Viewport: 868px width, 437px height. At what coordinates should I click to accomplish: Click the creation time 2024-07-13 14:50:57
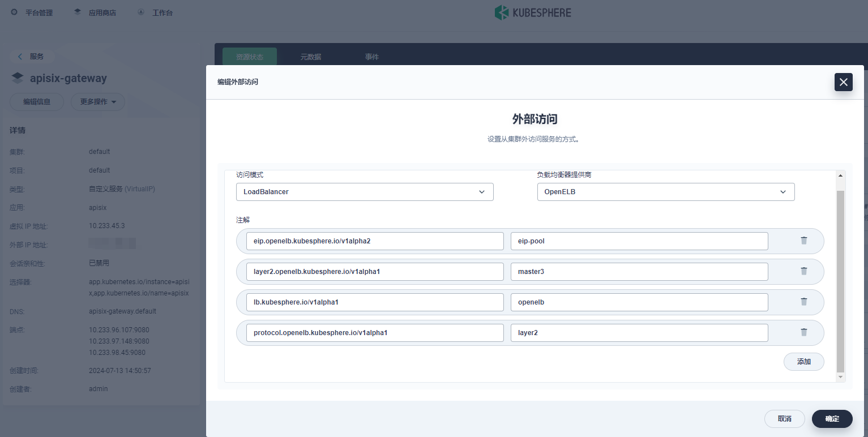(x=119, y=371)
